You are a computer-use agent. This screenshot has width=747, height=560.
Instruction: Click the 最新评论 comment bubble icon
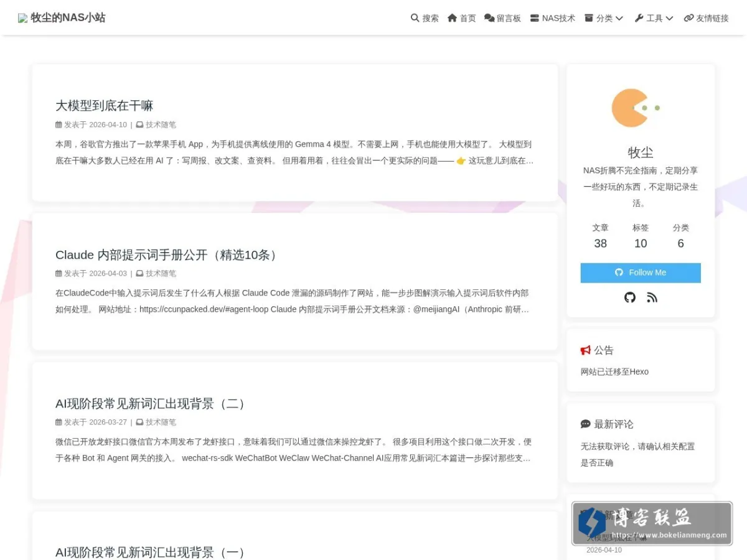pyautogui.click(x=586, y=424)
